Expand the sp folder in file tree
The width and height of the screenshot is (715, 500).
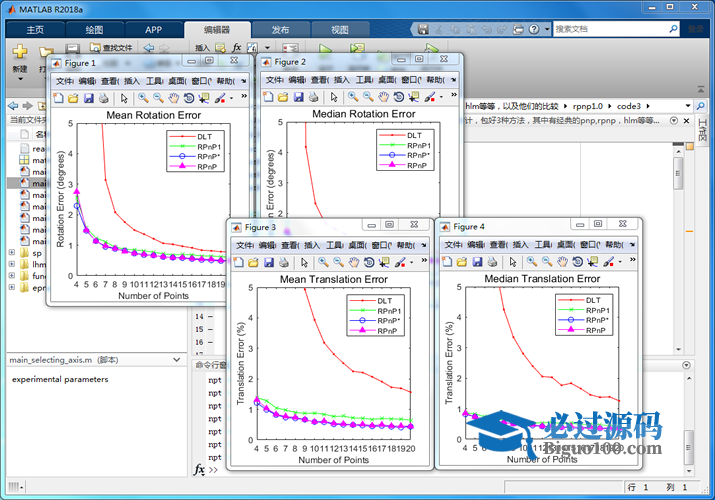11,253
